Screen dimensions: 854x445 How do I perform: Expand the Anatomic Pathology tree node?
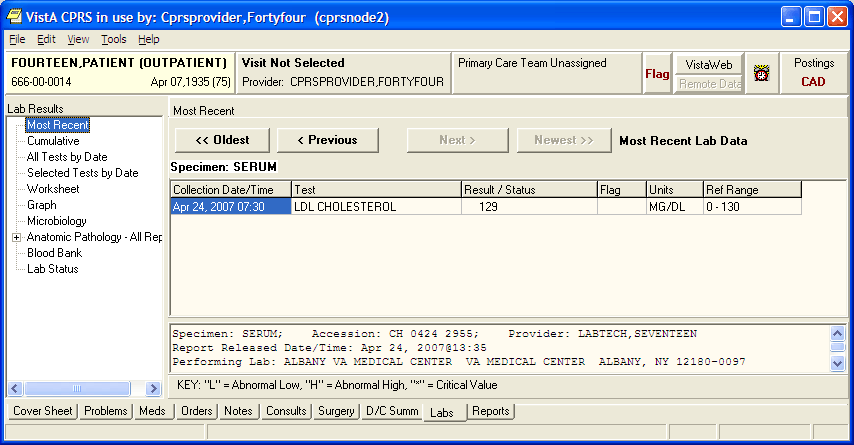click(16, 237)
